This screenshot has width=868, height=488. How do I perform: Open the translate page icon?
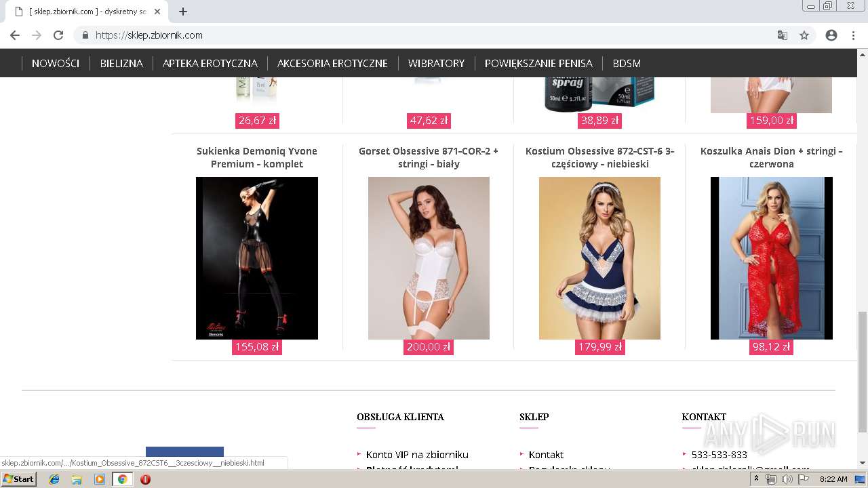tap(783, 35)
